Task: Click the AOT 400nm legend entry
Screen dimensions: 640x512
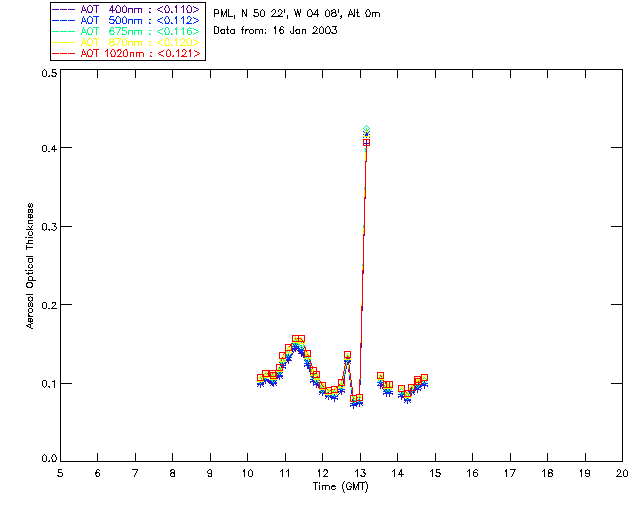Action: [x=126, y=9]
